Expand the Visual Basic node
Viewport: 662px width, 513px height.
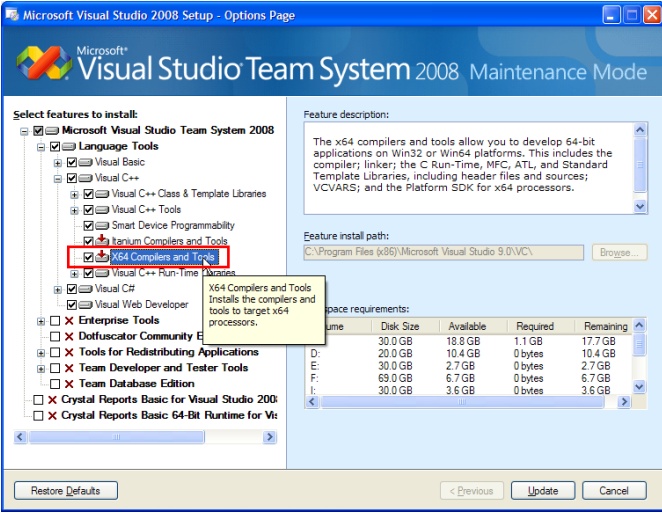[58, 163]
